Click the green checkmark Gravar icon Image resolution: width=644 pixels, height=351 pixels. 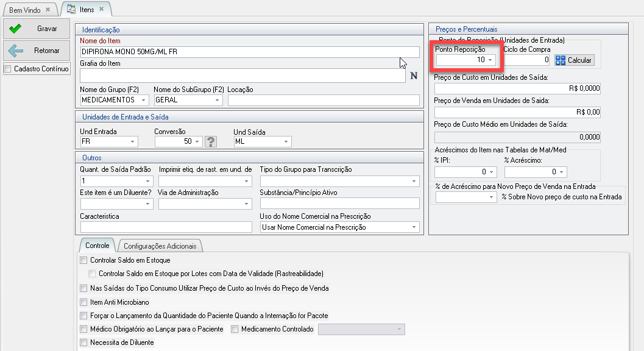point(16,29)
